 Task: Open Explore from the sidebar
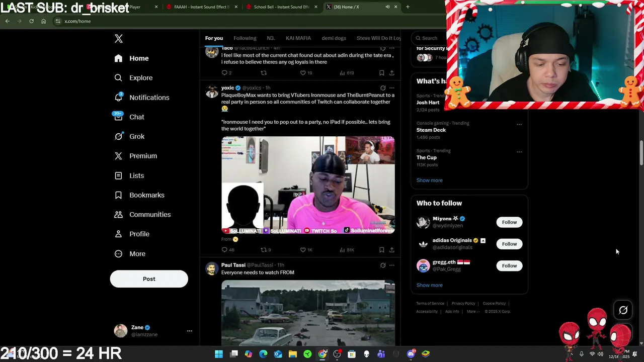133,78
